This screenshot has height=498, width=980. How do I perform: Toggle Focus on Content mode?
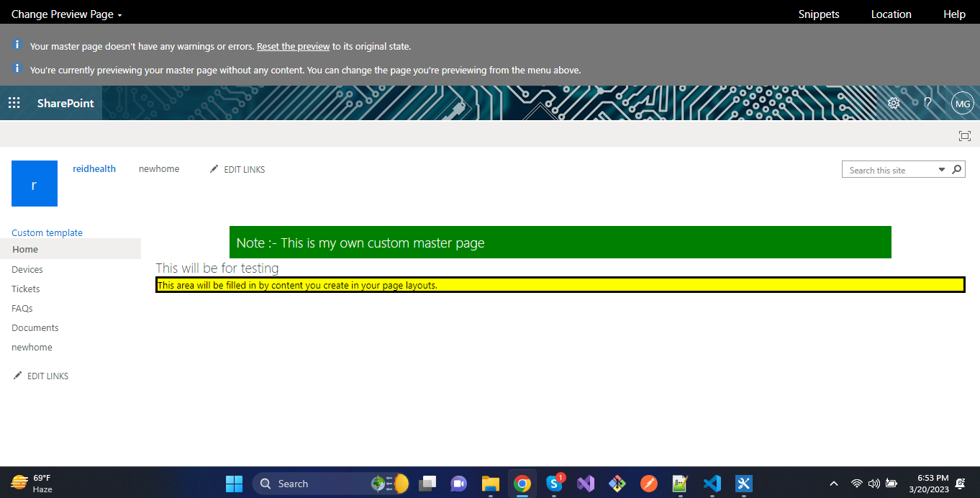[964, 135]
